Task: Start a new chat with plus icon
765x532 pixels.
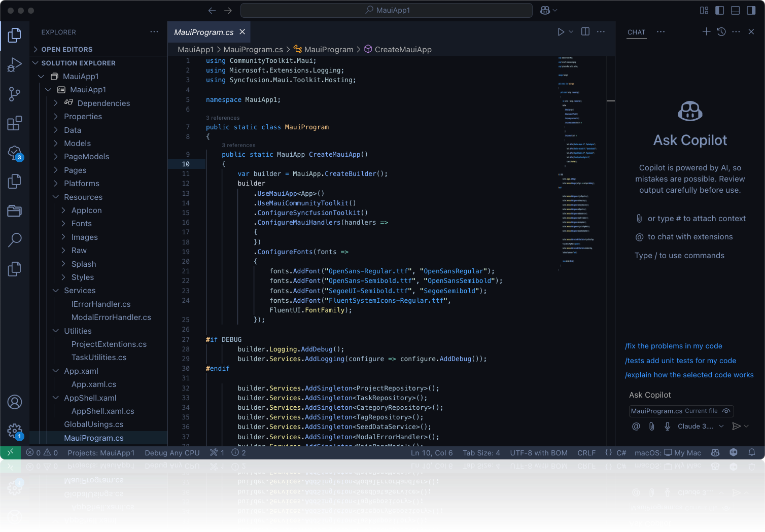Action: 706,32
